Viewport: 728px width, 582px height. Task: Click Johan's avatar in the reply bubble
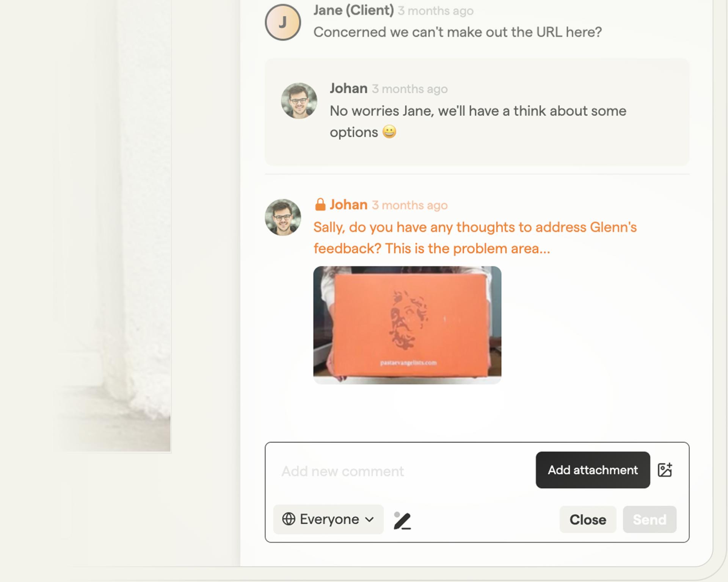point(299,101)
